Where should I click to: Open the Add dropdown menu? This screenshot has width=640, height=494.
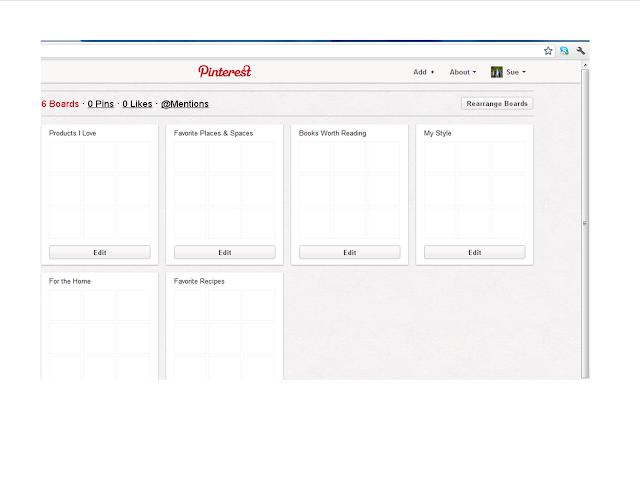423,72
